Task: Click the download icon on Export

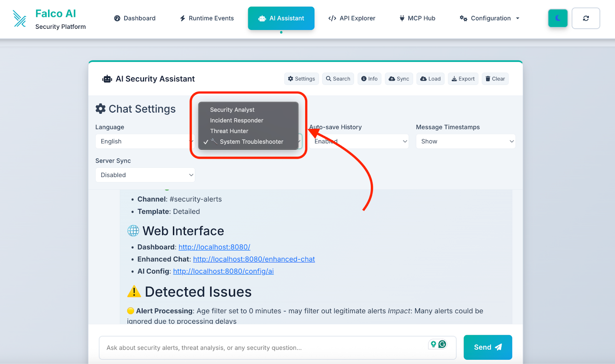Action: tap(454, 79)
